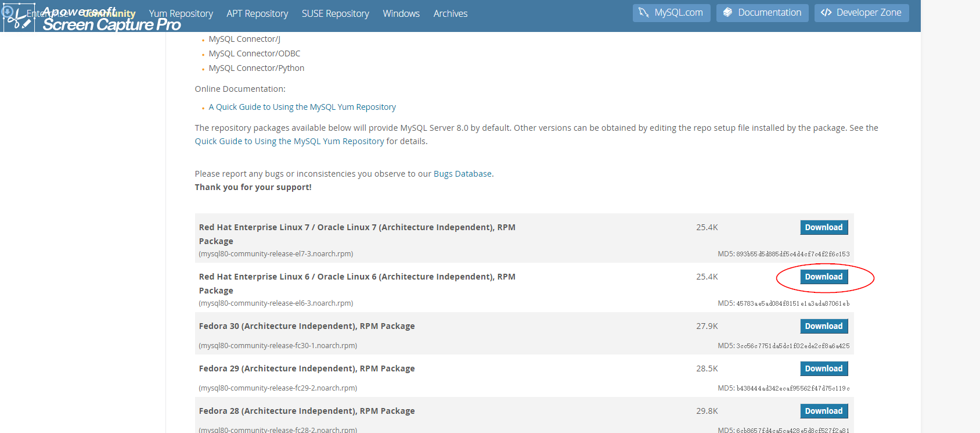Open the Archives nav item

(451, 13)
